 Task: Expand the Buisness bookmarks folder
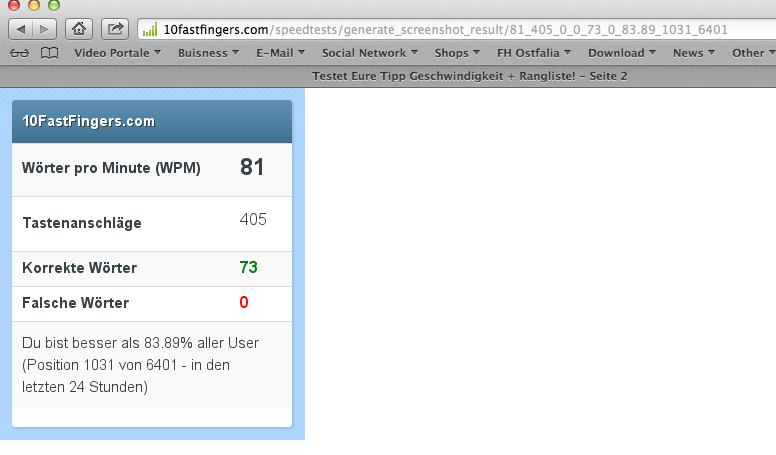pos(208,53)
